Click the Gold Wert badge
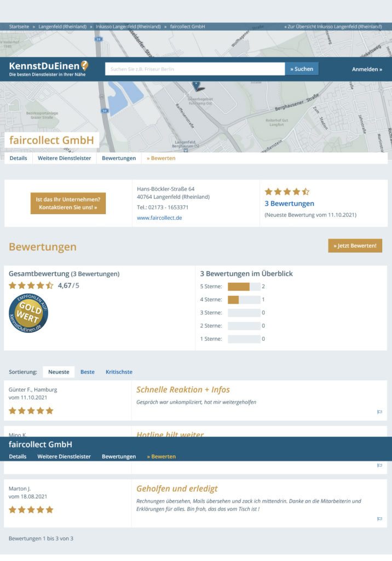This screenshot has height=561, width=392. click(28, 313)
